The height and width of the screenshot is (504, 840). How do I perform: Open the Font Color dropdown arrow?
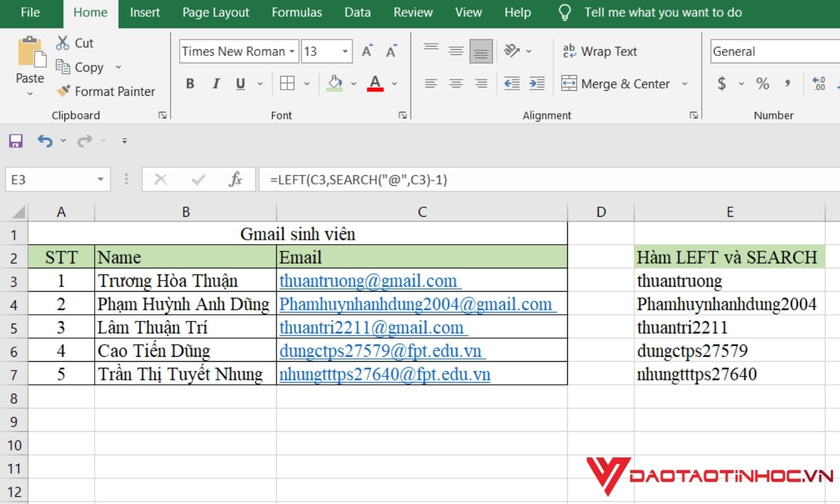(x=395, y=83)
